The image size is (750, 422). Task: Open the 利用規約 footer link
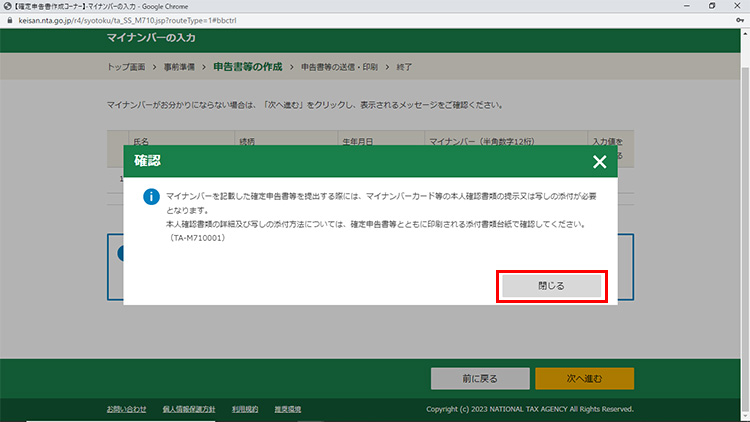[x=245, y=409]
